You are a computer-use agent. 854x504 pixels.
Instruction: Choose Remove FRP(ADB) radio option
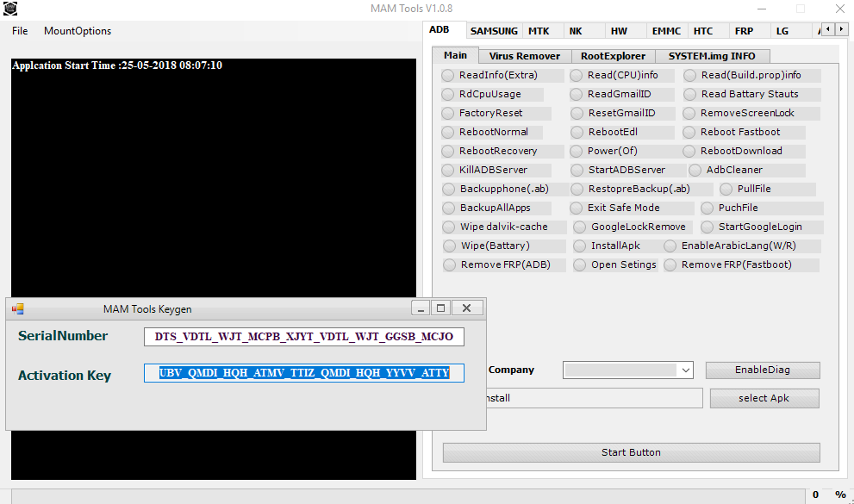(x=449, y=265)
